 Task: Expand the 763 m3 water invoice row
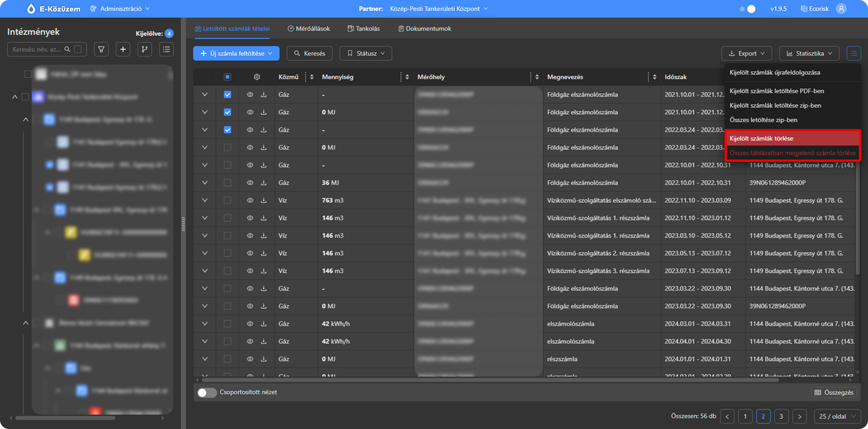click(x=205, y=201)
